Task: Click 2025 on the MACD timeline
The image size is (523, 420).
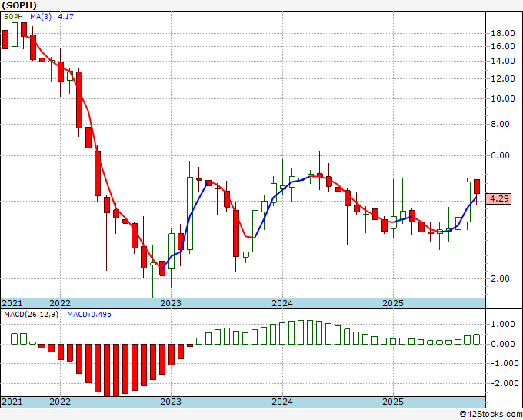Action: pyautogui.click(x=393, y=402)
